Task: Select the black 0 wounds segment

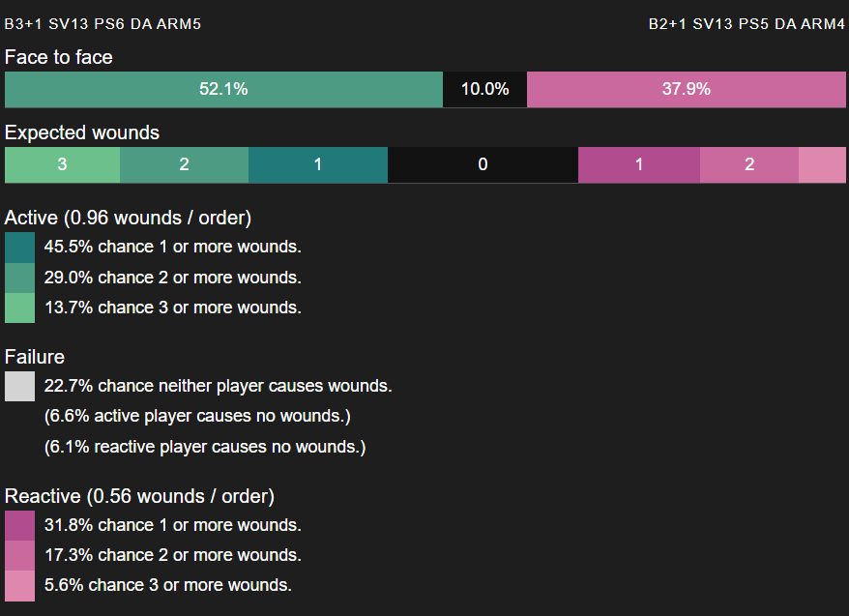Action: 483,164
